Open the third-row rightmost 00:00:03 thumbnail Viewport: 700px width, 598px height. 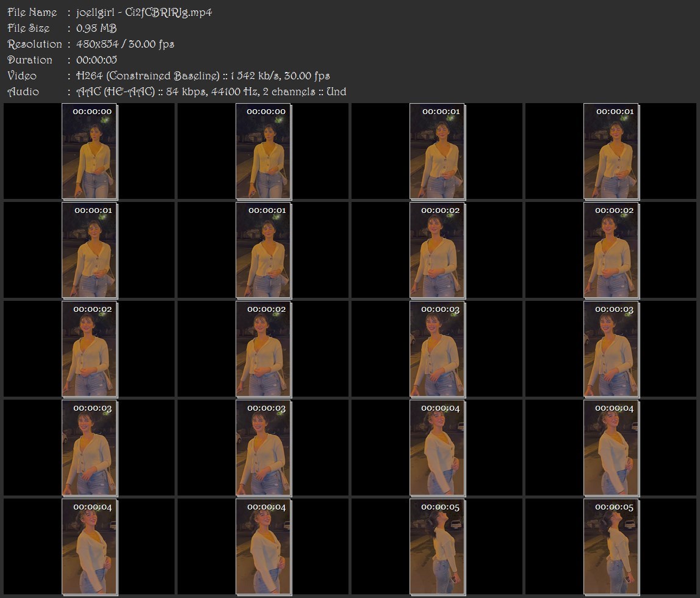click(611, 349)
